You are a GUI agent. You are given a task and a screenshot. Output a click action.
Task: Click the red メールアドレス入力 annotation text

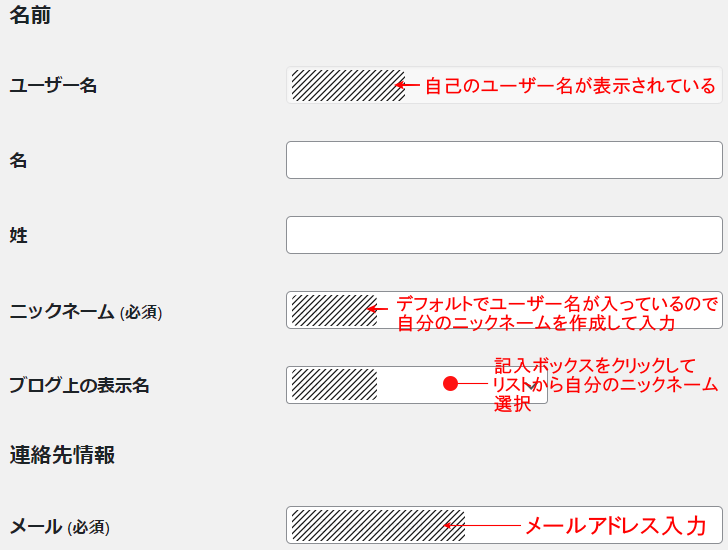coord(615,525)
